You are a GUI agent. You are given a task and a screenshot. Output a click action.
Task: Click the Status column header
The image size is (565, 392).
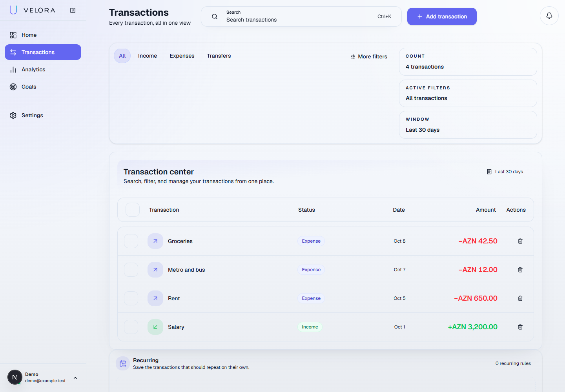pos(306,210)
